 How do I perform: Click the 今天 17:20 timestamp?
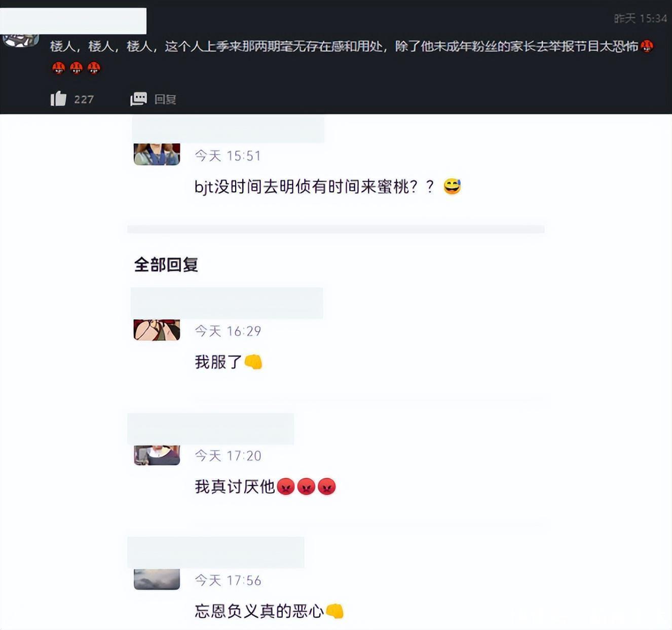(228, 456)
